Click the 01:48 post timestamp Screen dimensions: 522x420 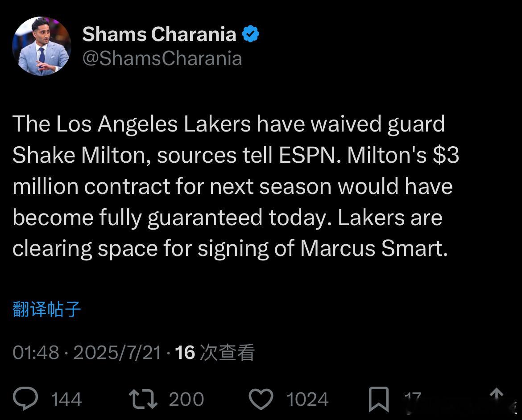(x=36, y=352)
